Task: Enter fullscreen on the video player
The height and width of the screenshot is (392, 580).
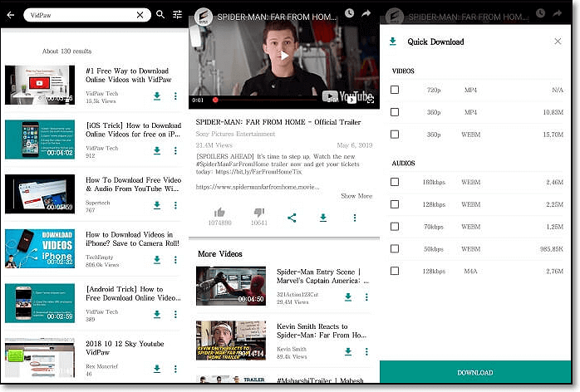Action: tap(371, 100)
